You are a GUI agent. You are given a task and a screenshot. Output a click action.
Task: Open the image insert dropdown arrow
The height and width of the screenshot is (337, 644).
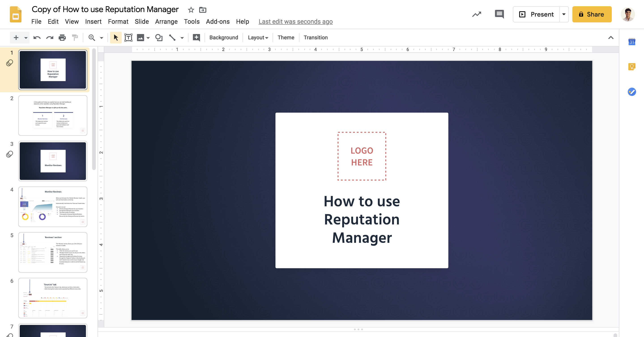coord(148,38)
